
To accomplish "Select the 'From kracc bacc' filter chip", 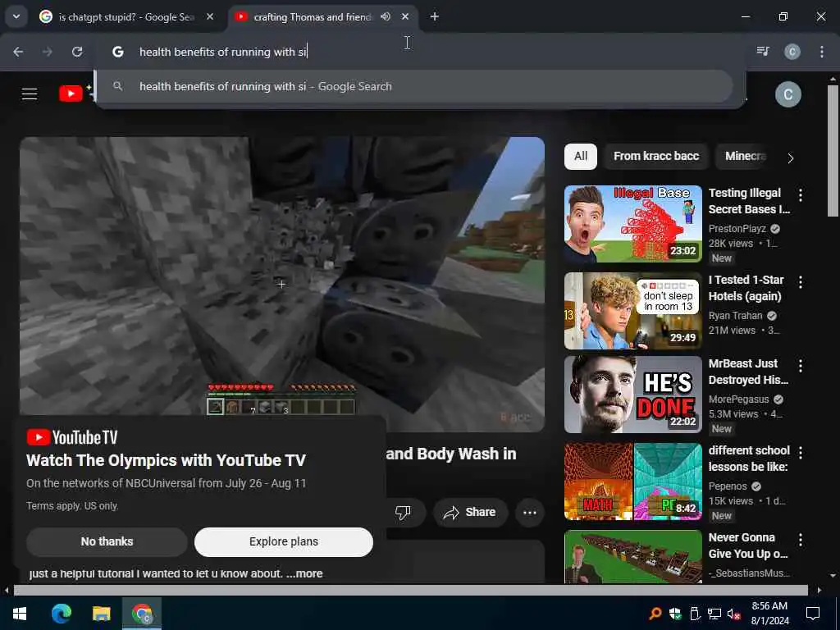I will tap(656, 157).
